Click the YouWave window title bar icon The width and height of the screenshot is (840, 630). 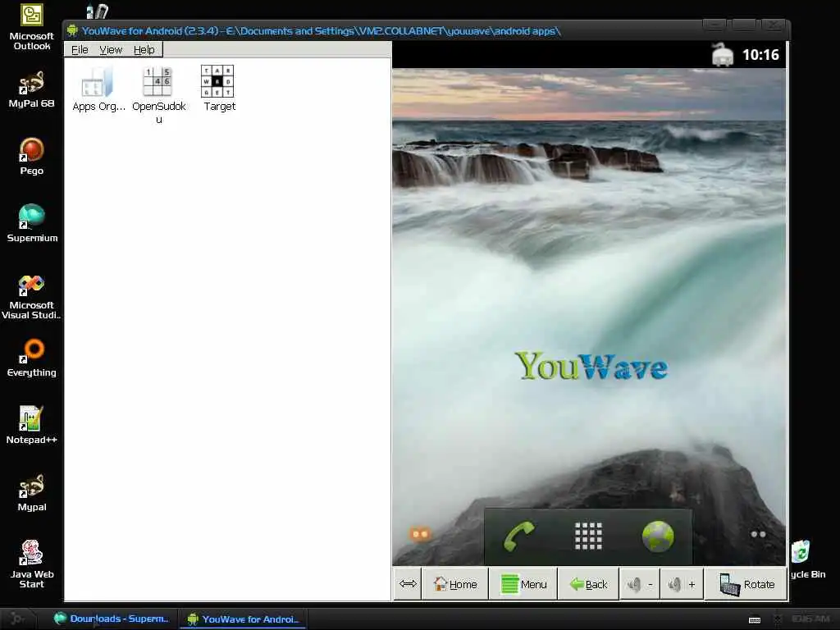click(x=72, y=30)
